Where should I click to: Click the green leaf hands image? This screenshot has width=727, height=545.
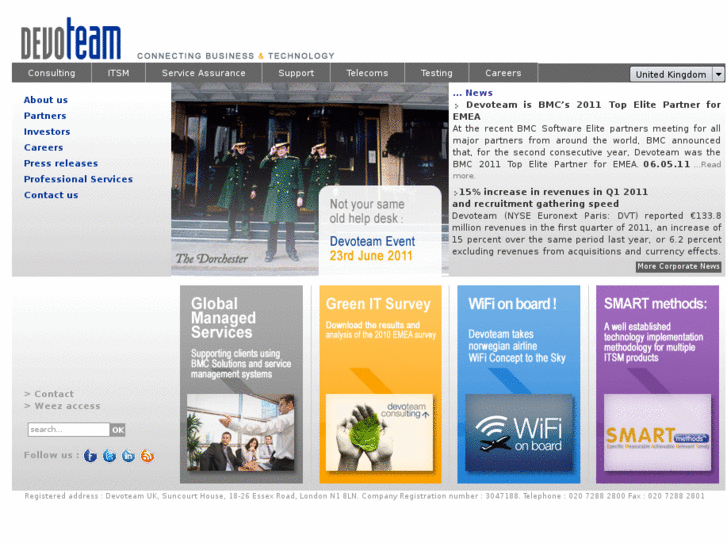tap(379, 432)
